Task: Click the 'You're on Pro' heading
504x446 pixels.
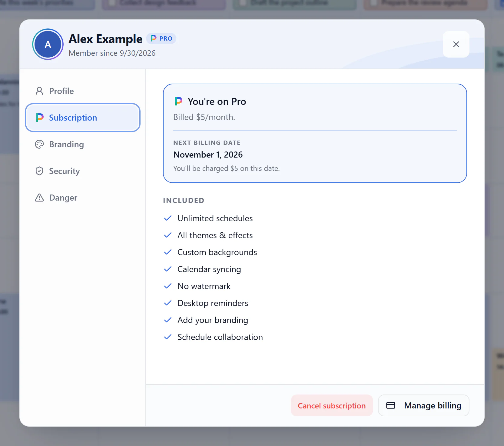Action: (217, 102)
